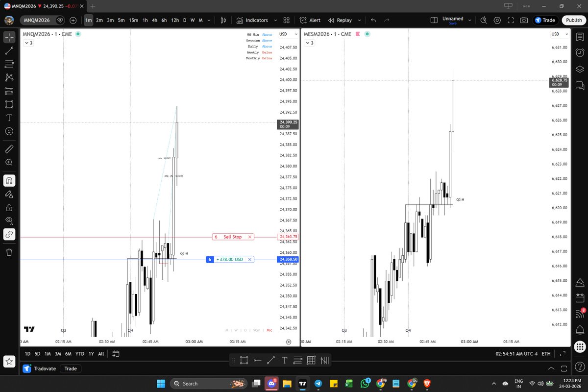Open the emoji icons tool
Viewport: 588px width, 392px height.
pos(9,131)
